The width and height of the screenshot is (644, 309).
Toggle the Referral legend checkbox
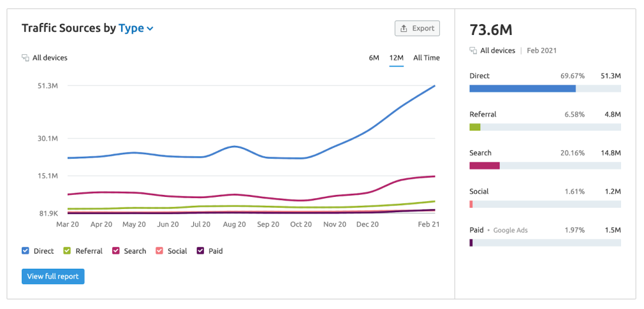pos(67,251)
